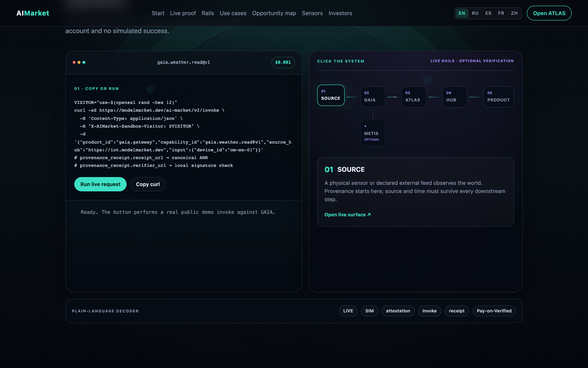Decode the SIM term chip

(x=369, y=311)
